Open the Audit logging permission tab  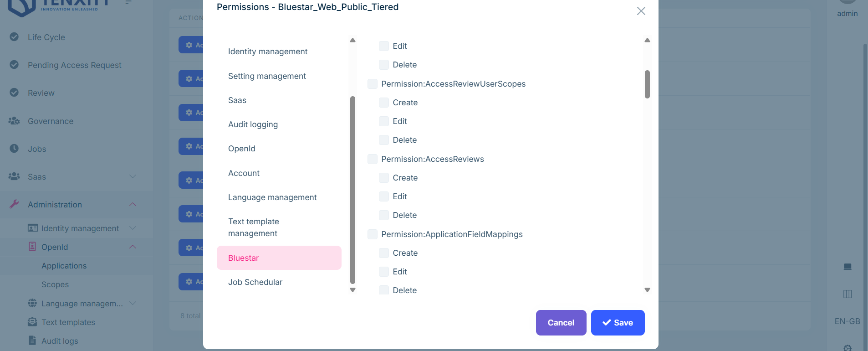pyautogui.click(x=253, y=124)
